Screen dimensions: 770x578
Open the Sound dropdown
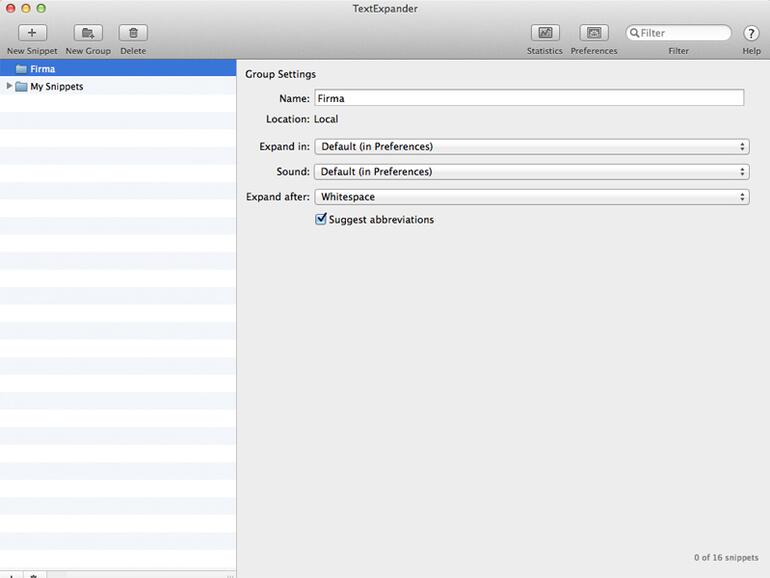(532, 171)
